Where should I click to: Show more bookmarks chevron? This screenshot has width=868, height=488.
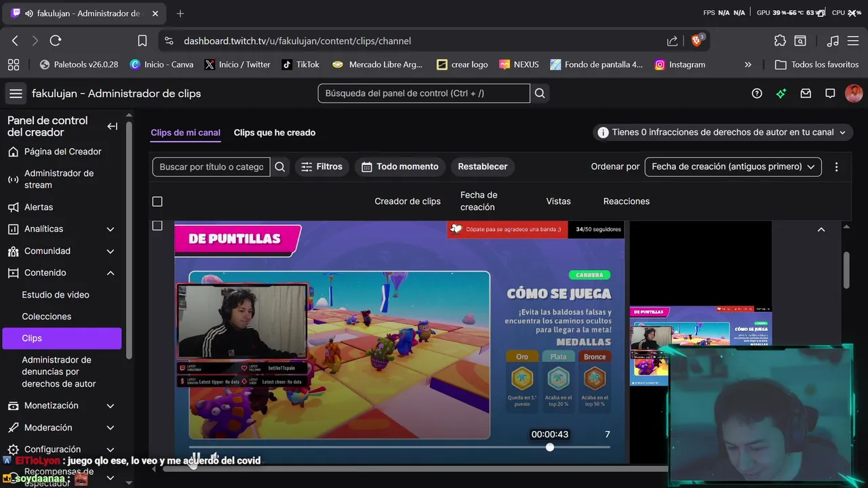point(748,64)
